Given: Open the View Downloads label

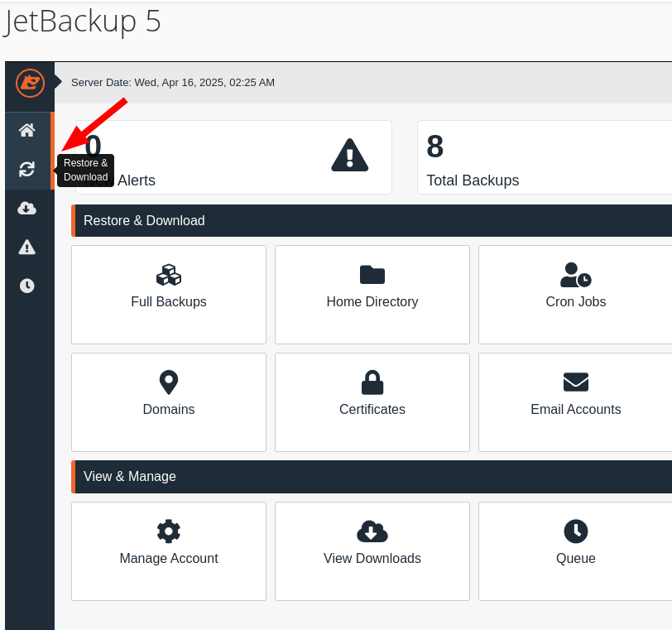Looking at the screenshot, I should pyautogui.click(x=372, y=559).
